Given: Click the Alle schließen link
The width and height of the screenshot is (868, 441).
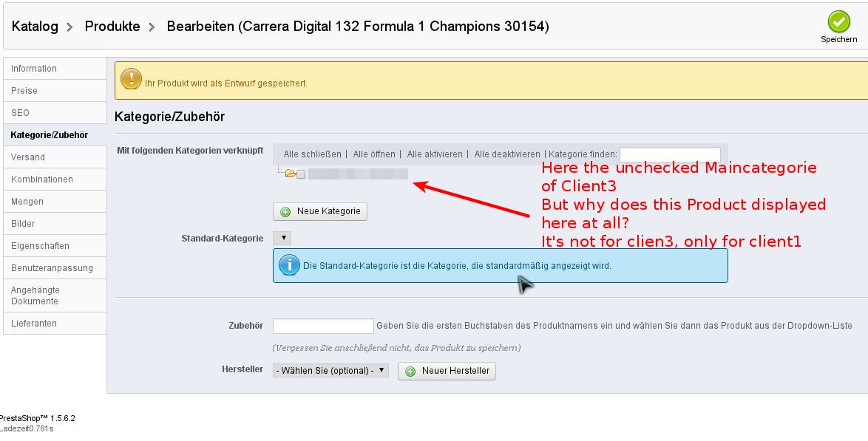Looking at the screenshot, I should 312,154.
